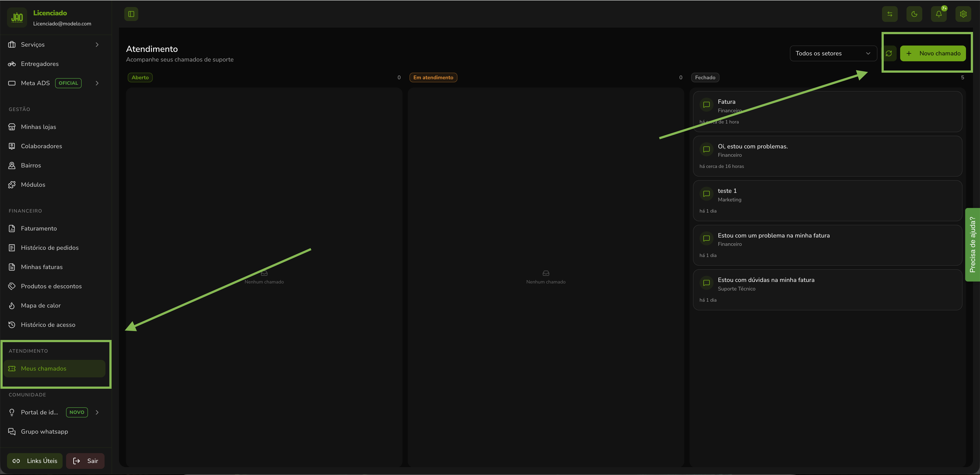Open notifications bell icon
Screen dimensions: 980x475
tap(938, 14)
